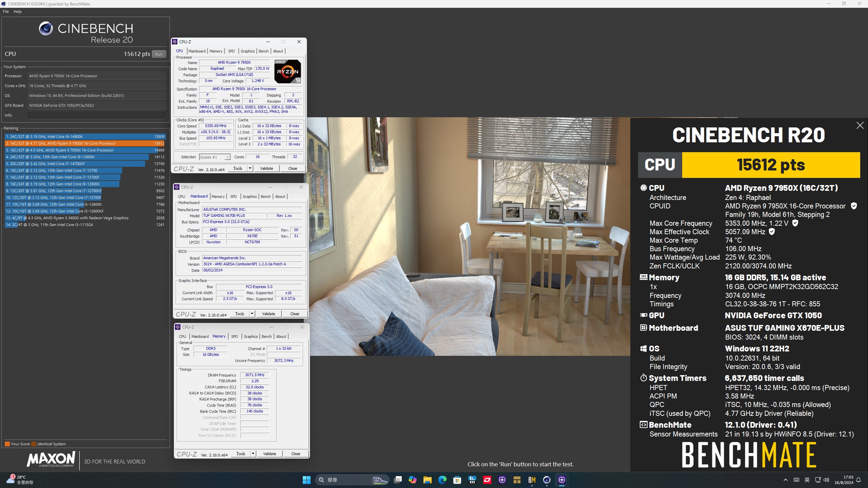Screen dimensions: 868x488
Task: Select the SPD tab in the Memory CPU-Z window
Action: click(234, 337)
